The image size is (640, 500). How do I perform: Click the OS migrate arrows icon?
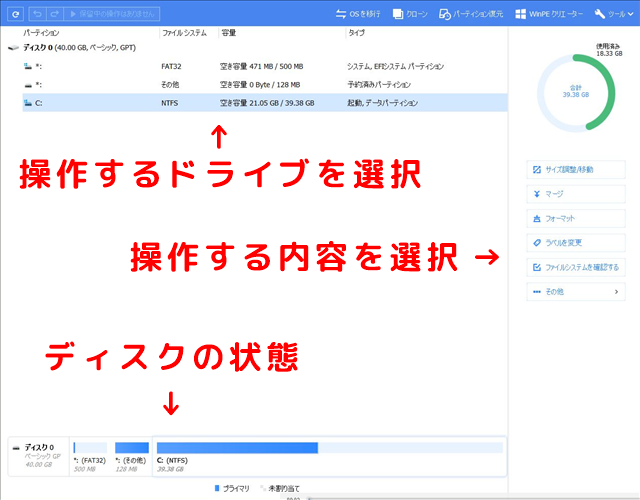pos(341,14)
